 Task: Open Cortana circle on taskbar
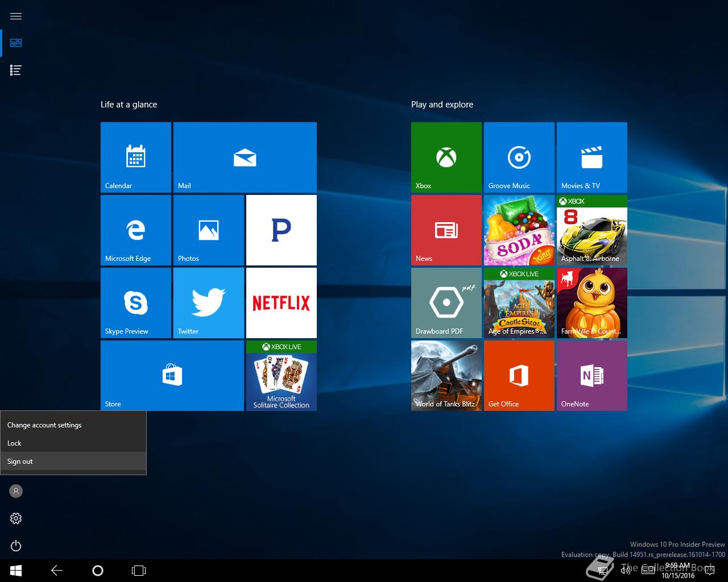pyautogui.click(x=98, y=571)
